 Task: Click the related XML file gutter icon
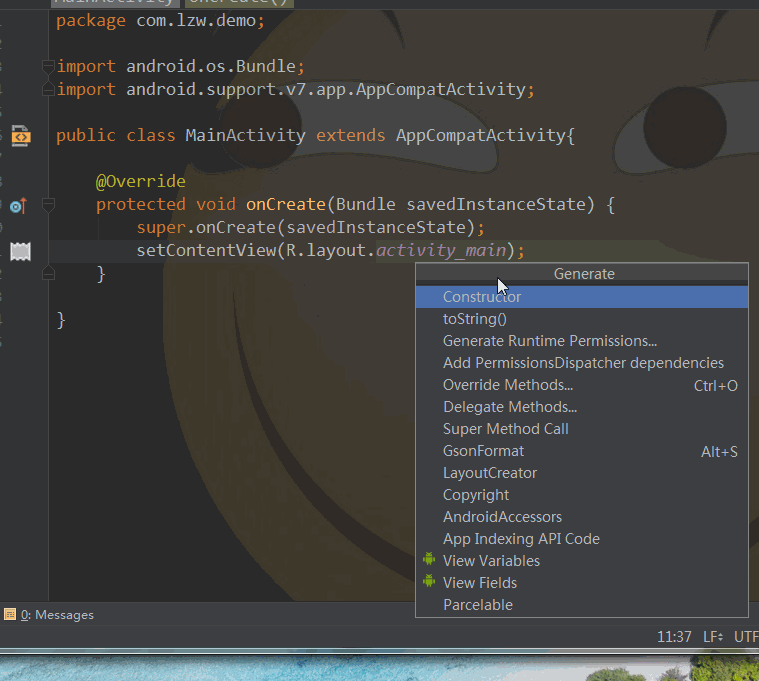pyautogui.click(x=20, y=136)
